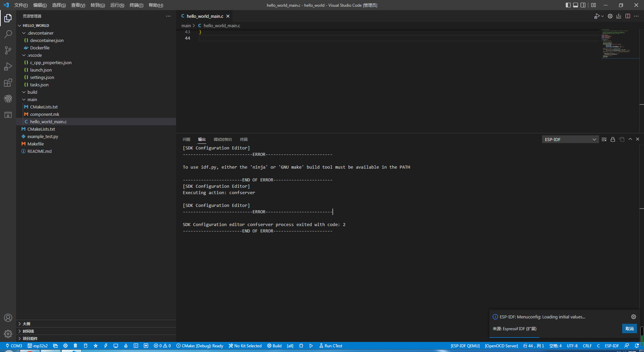The image size is (644, 352).
Task: Open the Search view in activity bar
Action: (8, 34)
